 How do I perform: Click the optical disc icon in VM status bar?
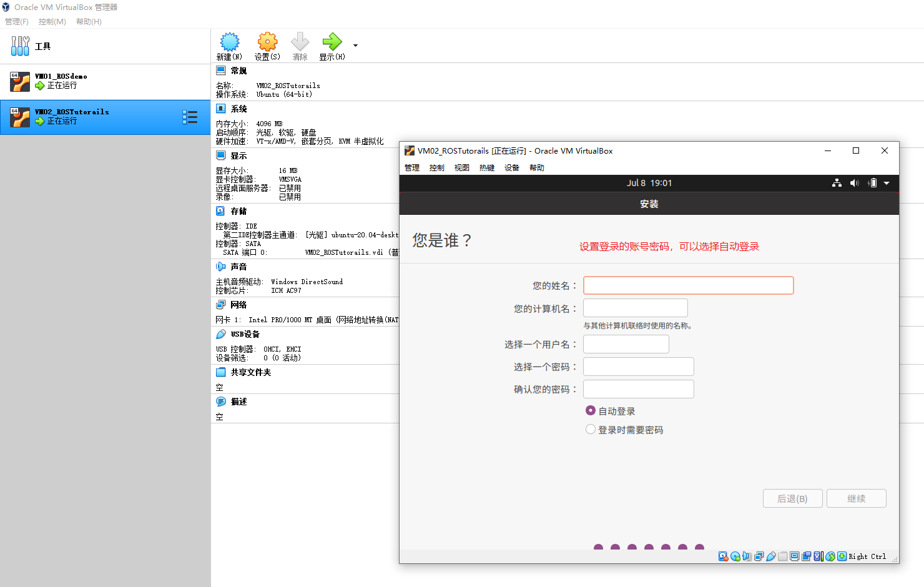[x=735, y=556]
